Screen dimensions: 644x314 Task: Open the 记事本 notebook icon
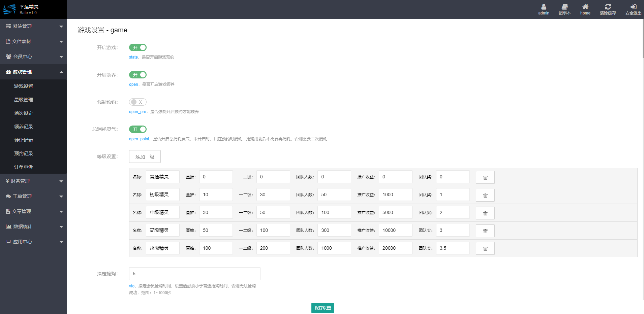click(x=564, y=7)
